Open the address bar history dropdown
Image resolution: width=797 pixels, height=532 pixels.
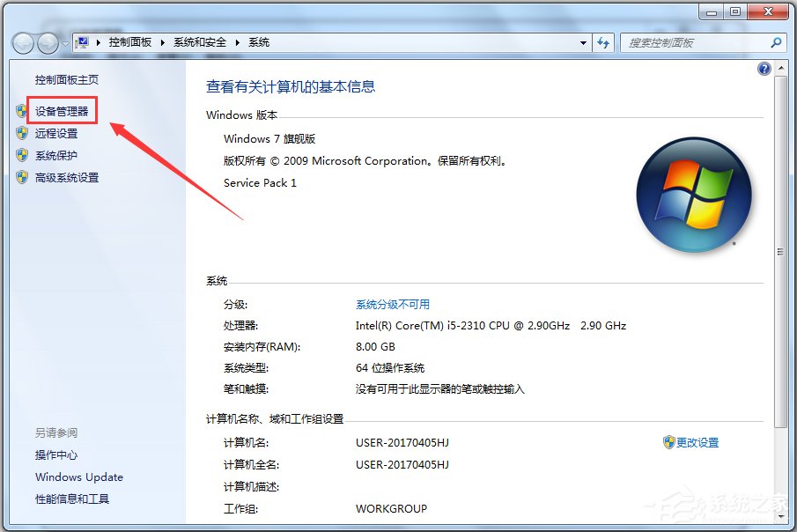[583, 42]
